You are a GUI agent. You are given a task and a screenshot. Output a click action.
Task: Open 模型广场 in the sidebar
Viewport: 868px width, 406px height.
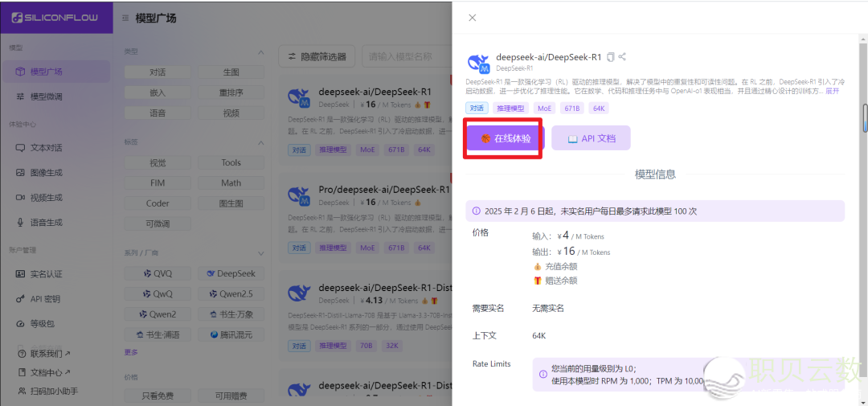(x=56, y=72)
